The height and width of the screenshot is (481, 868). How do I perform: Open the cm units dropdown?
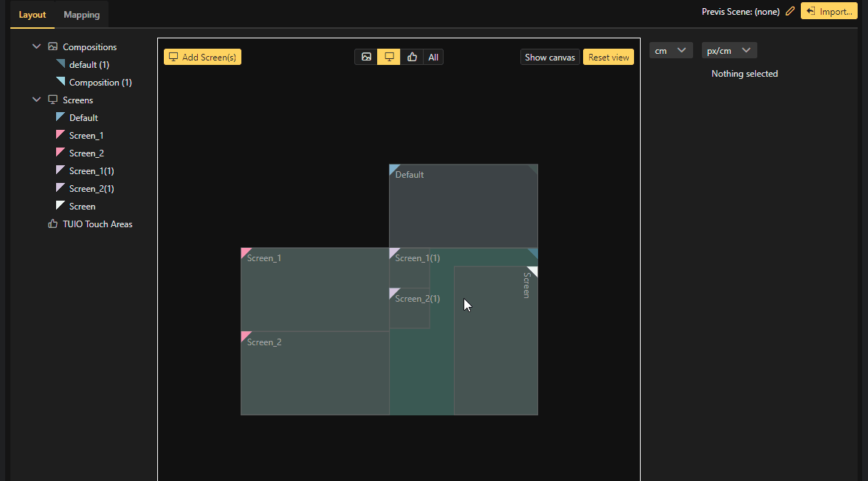pos(671,50)
